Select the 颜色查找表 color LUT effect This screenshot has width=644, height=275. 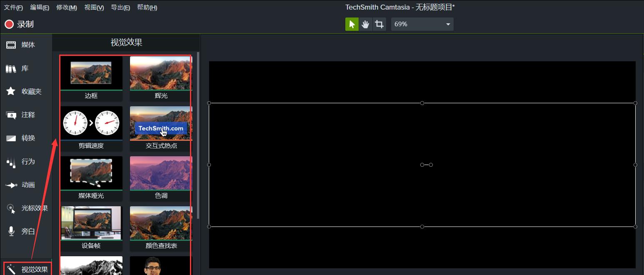click(x=161, y=229)
